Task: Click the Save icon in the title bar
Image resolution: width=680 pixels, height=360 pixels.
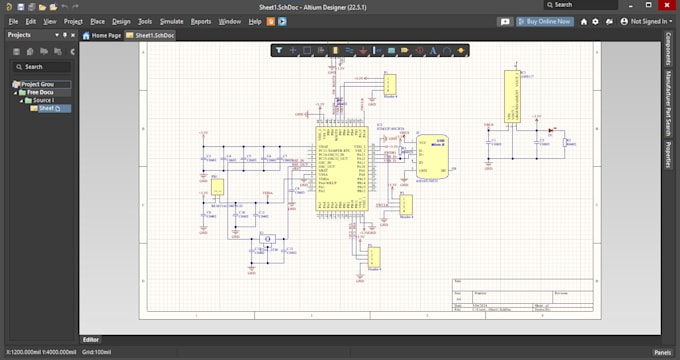Action: 20,7
